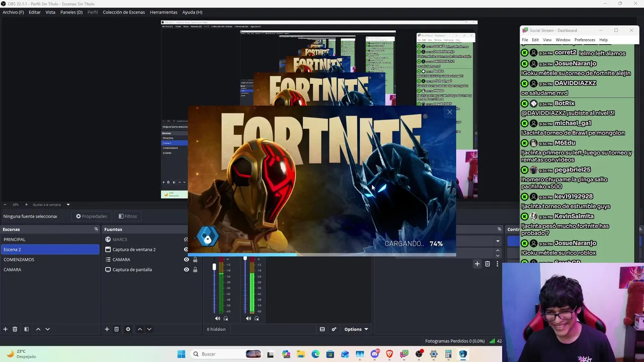The height and width of the screenshot is (362, 644).
Task: Move scene down in Escenas toolbar
Action: [48, 329]
